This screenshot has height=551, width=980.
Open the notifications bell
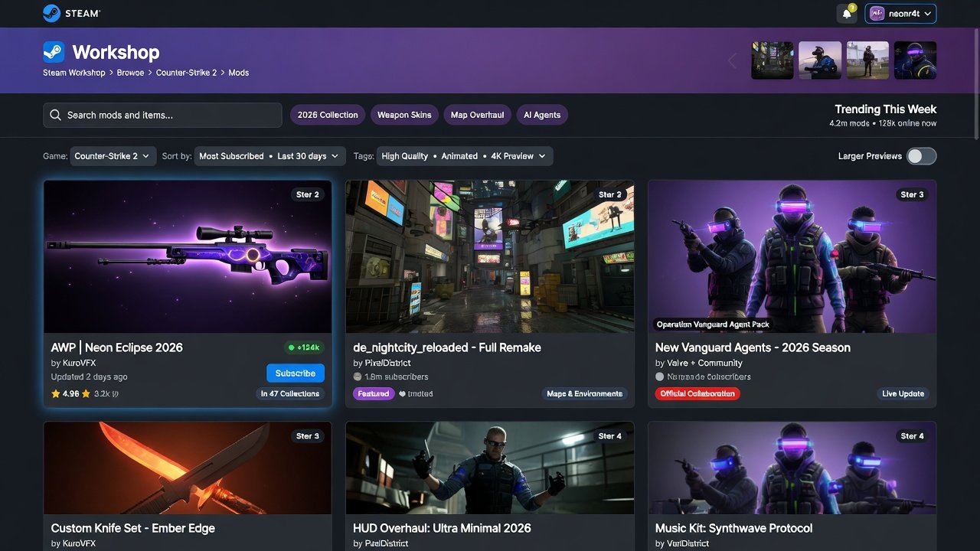(x=846, y=13)
